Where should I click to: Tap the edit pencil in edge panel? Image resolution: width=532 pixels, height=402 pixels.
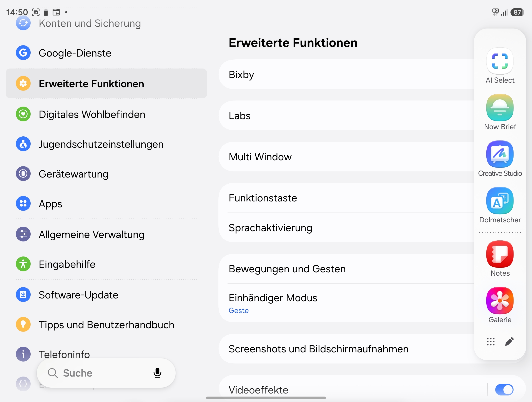(509, 341)
